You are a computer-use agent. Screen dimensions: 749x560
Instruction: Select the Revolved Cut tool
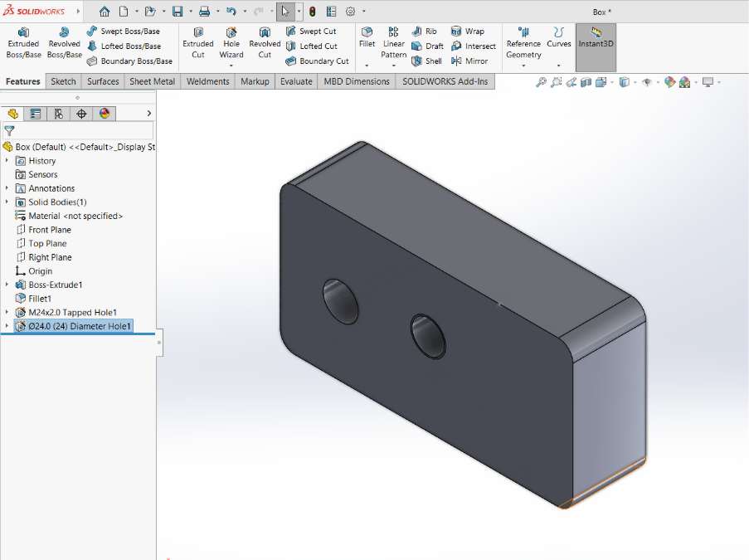[265, 42]
